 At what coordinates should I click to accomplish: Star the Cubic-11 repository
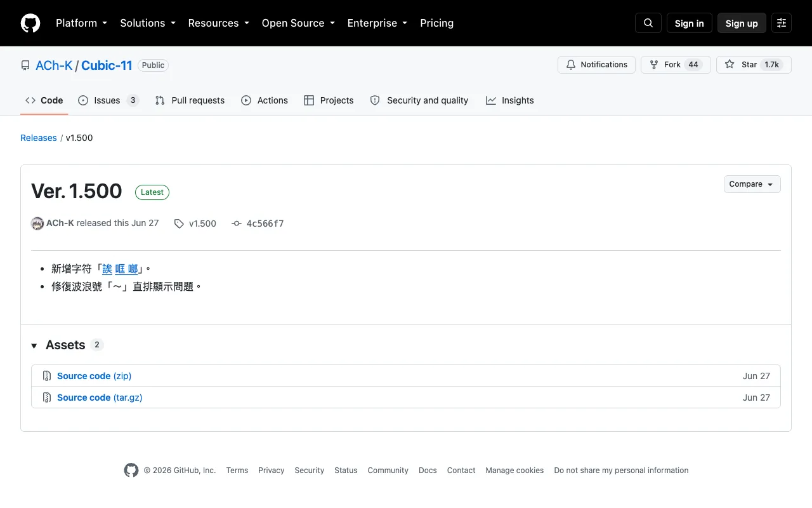click(754, 65)
